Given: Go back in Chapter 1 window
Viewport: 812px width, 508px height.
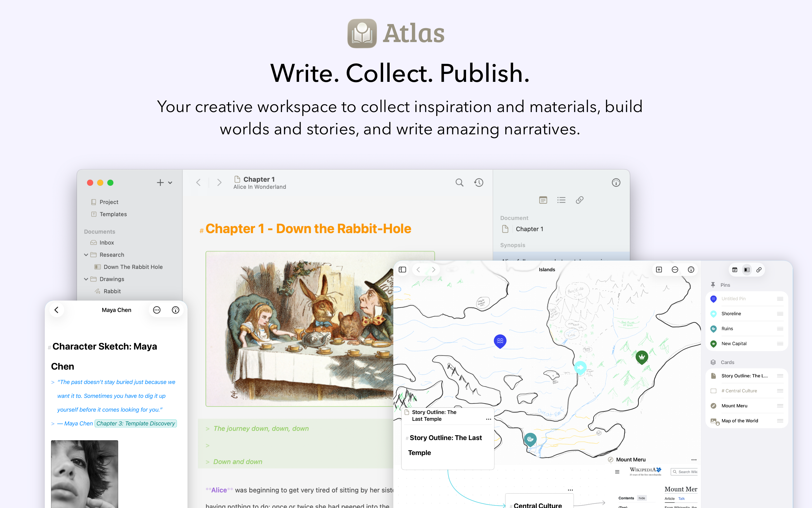Looking at the screenshot, I should (x=198, y=182).
